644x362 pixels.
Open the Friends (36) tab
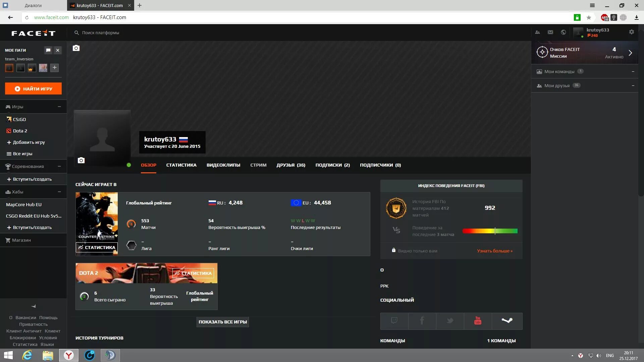(x=291, y=165)
